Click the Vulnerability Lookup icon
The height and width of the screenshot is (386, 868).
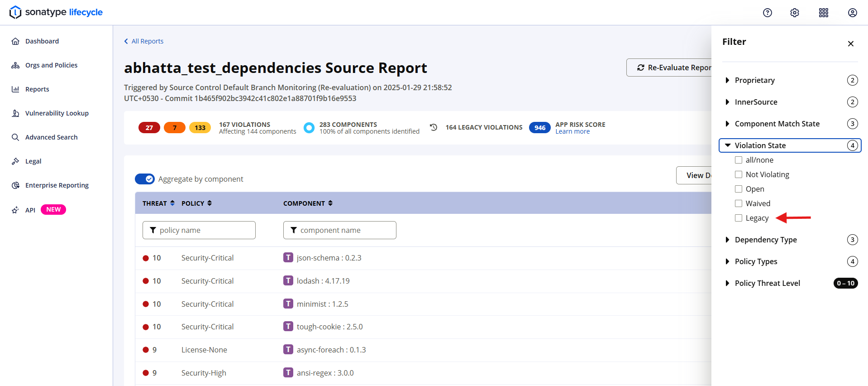pos(15,113)
